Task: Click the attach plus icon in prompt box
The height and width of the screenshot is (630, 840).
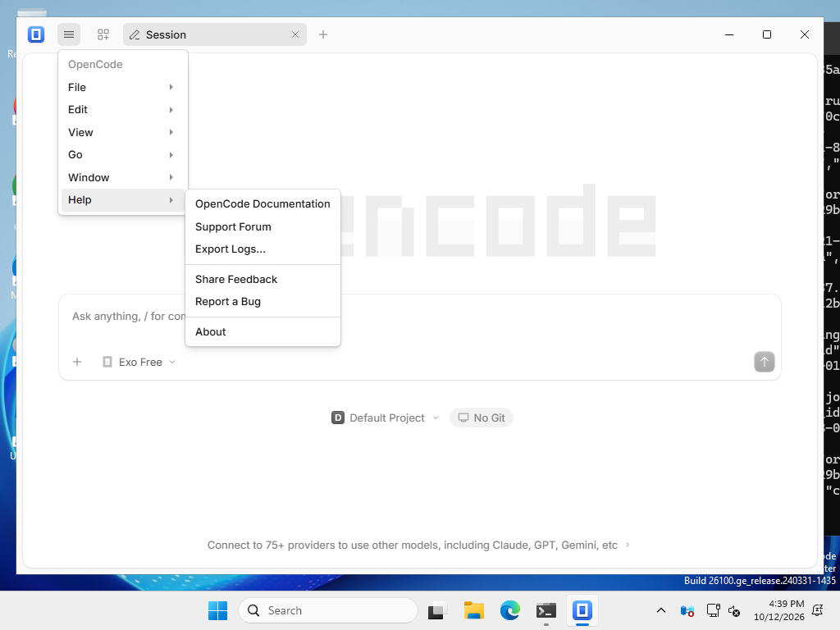Action: pyautogui.click(x=77, y=362)
